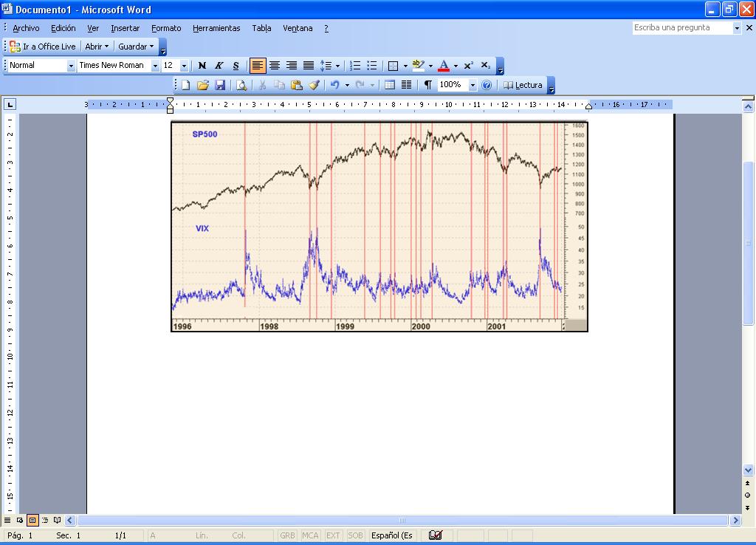The height and width of the screenshot is (545, 756).
Task: Toggle the show paragraph marks button
Action: [x=427, y=85]
